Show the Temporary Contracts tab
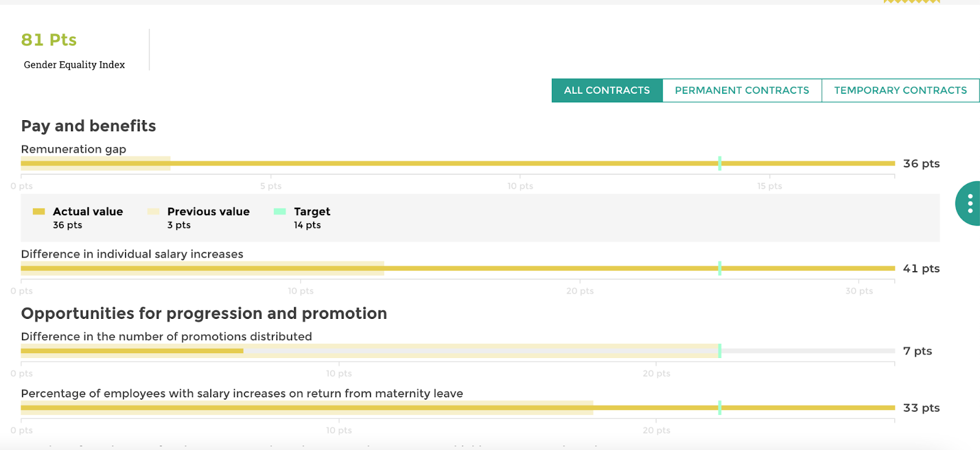The width and height of the screenshot is (980, 450). click(x=900, y=90)
